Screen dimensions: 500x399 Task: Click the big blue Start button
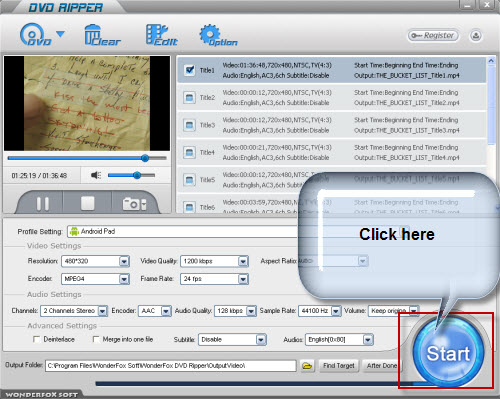pos(448,353)
